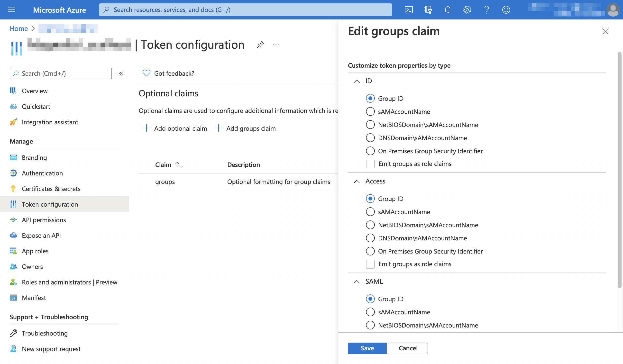Open portal settings gear icon

pos(467,10)
